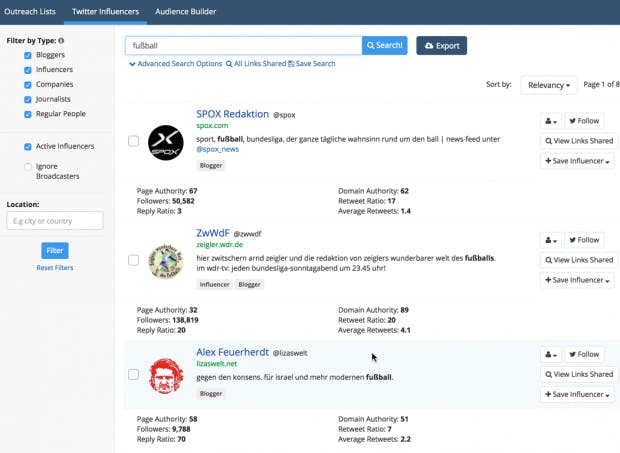Open the @spox_news mention link
This screenshot has height=453, width=620.
point(218,149)
